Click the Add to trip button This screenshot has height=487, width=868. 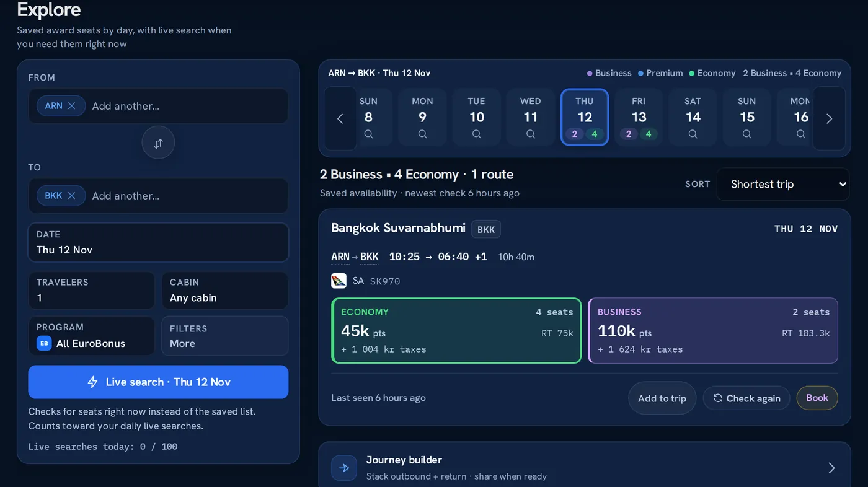point(662,398)
